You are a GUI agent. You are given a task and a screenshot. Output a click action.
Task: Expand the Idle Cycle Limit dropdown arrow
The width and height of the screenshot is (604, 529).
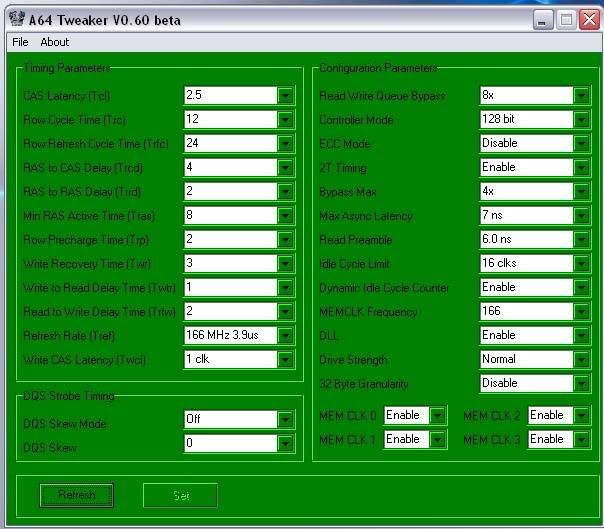[581, 263]
